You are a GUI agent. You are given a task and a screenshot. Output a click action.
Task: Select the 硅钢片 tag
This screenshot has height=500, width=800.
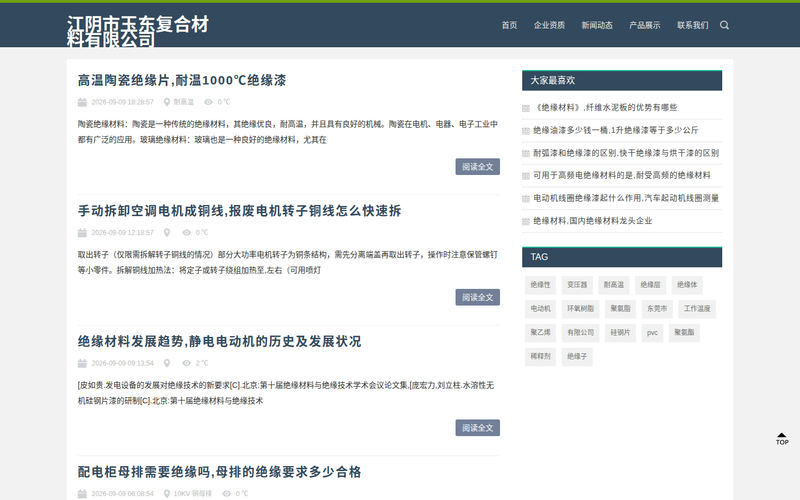(x=620, y=332)
